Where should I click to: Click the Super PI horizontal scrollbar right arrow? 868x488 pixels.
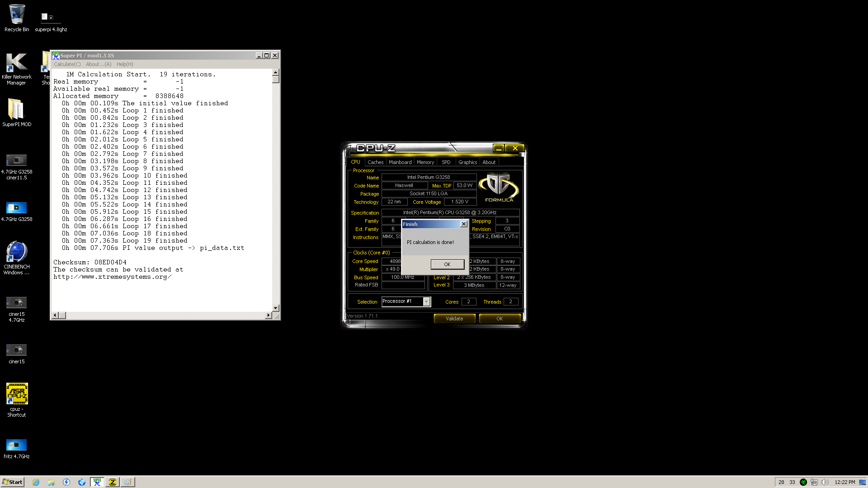click(269, 315)
